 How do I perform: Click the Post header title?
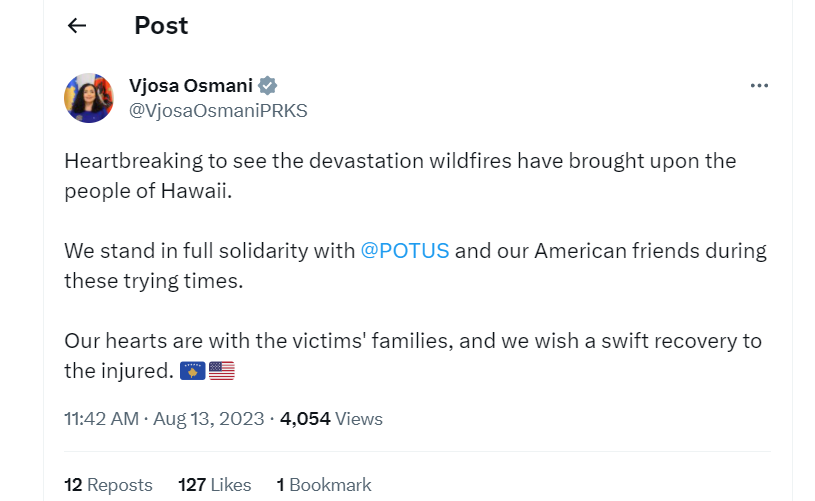pyautogui.click(x=161, y=26)
